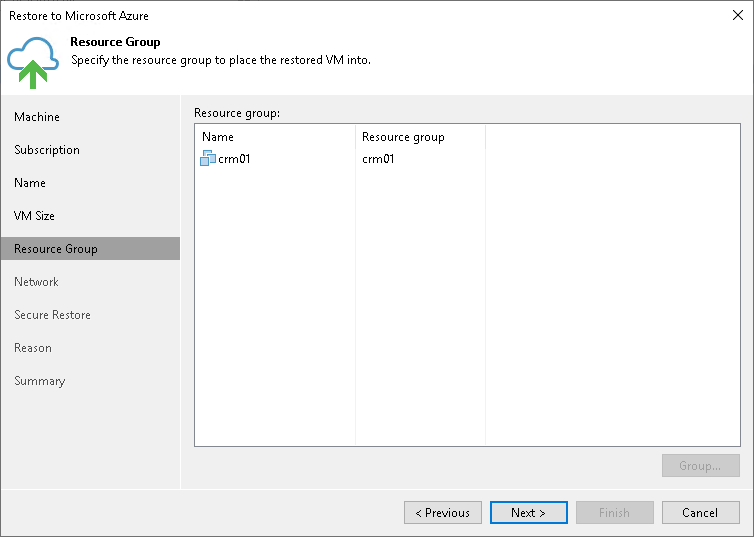
Task: Cancel the restore wizard
Action: (x=701, y=512)
